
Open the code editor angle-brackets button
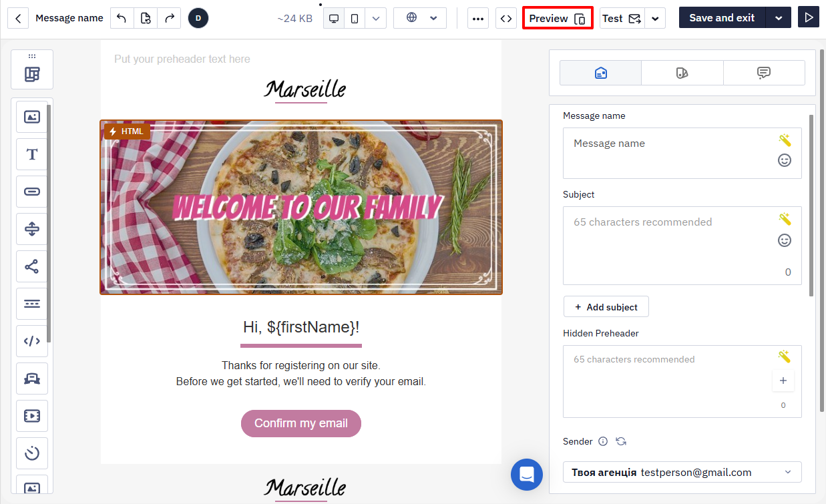506,18
